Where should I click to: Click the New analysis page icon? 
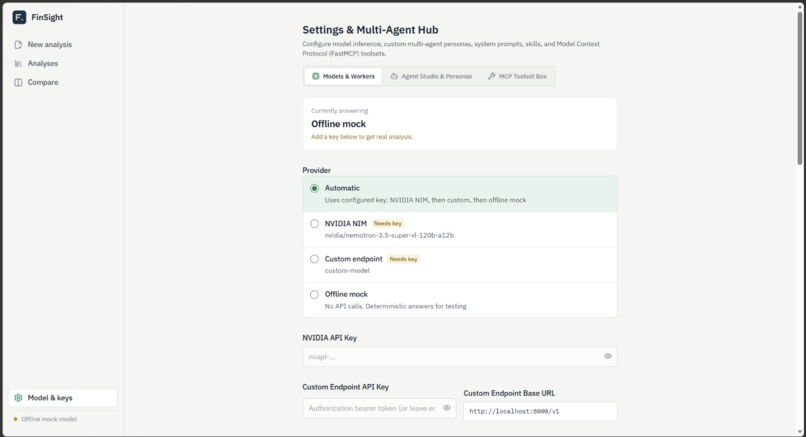click(18, 45)
